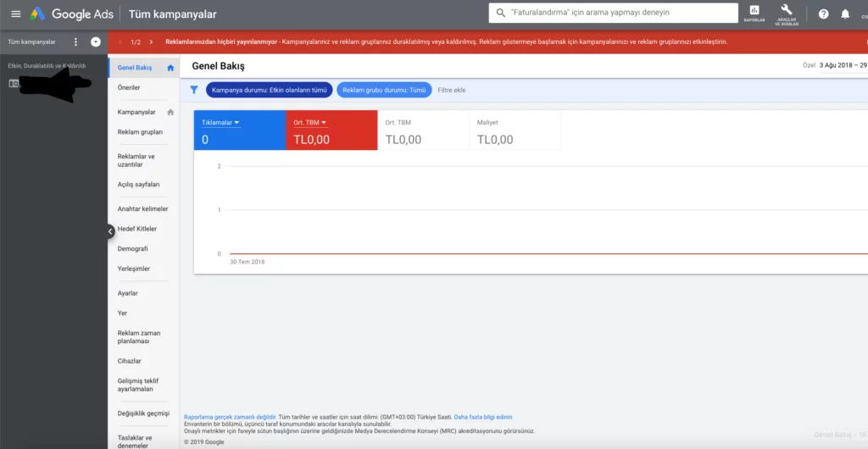Click the Reklam grubu durumu filter chip

click(x=384, y=90)
